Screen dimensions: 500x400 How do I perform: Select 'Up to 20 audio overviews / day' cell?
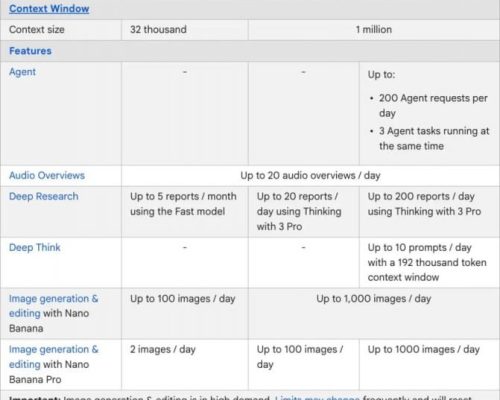310,175
